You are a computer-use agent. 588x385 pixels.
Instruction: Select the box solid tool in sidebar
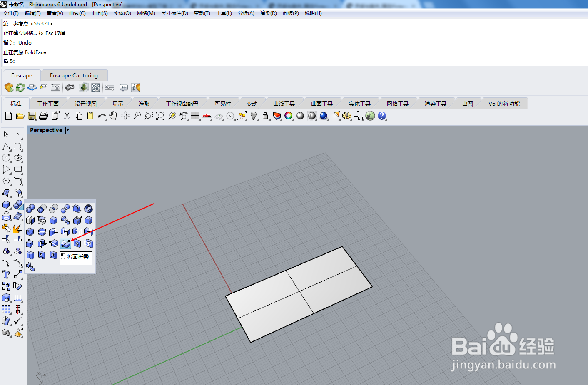[6, 204]
